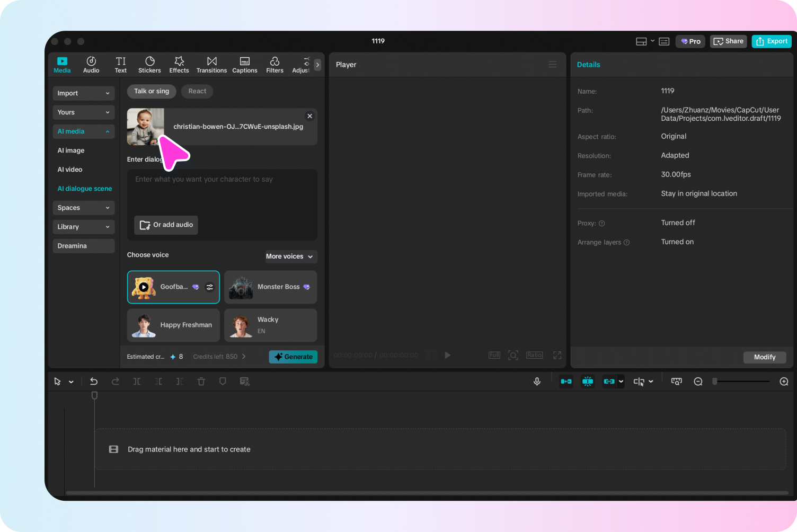
Task: Select the AI dialogue scene menu item
Action: click(x=85, y=188)
